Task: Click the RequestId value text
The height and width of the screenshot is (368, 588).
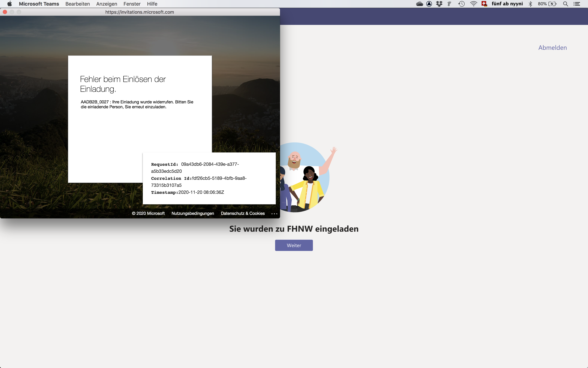Action: (195, 168)
